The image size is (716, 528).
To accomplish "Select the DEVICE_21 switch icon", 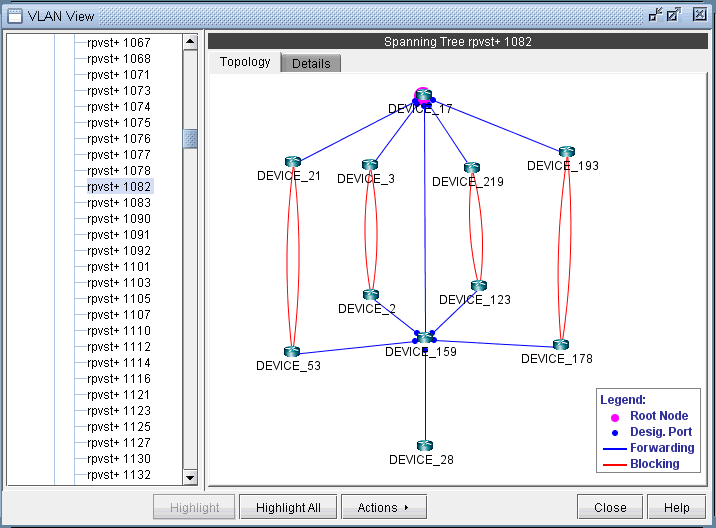I will click(x=292, y=162).
